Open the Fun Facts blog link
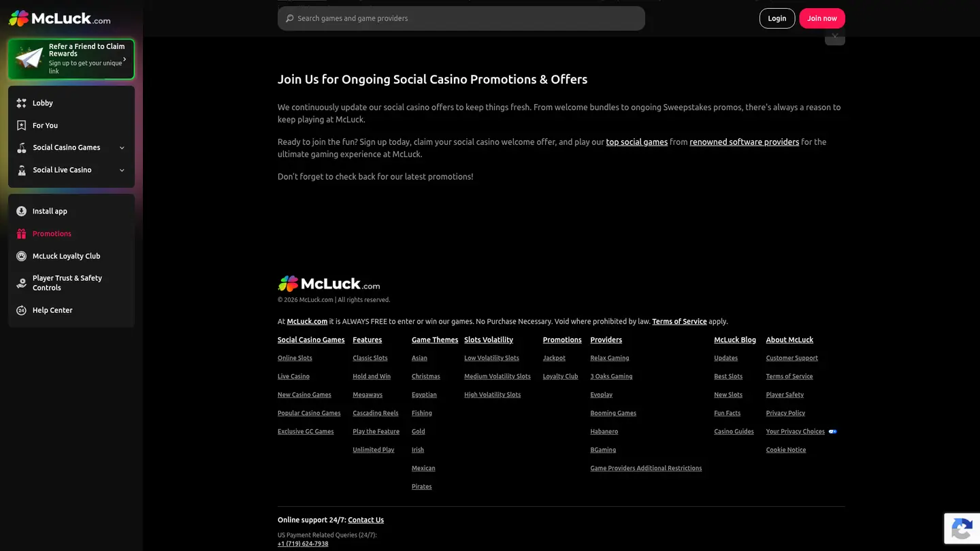Image resolution: width=980 pixels, height=551 pixels. pyautogui.click(x=728, y=413)
